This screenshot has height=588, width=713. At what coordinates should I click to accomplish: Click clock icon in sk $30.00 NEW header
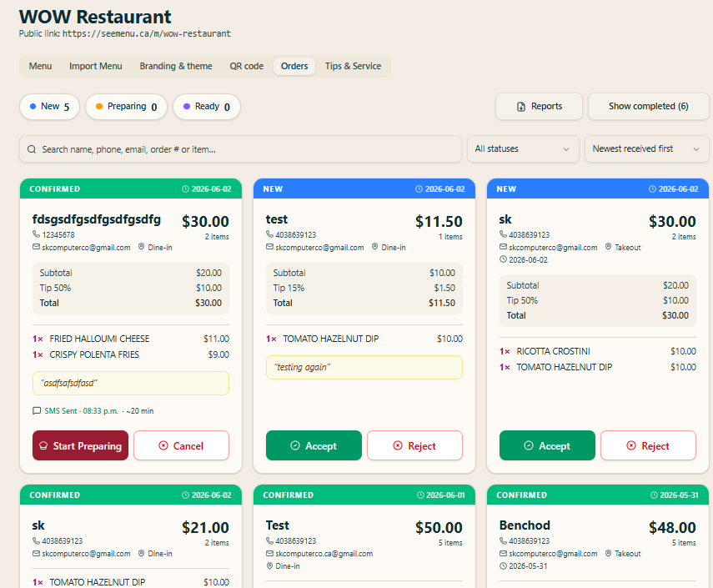click(652, 189)
